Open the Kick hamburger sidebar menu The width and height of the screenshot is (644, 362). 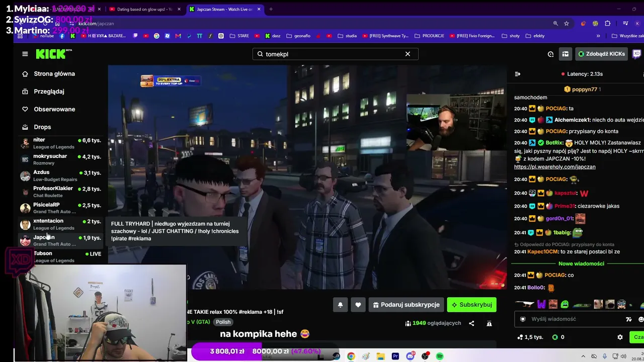[x=25, y=54]
